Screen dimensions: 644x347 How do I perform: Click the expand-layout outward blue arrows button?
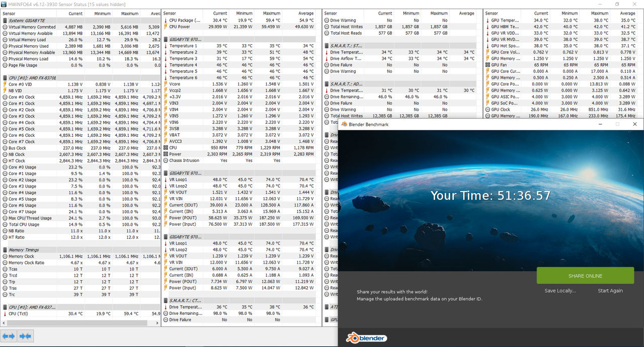[x=9, y=336]
